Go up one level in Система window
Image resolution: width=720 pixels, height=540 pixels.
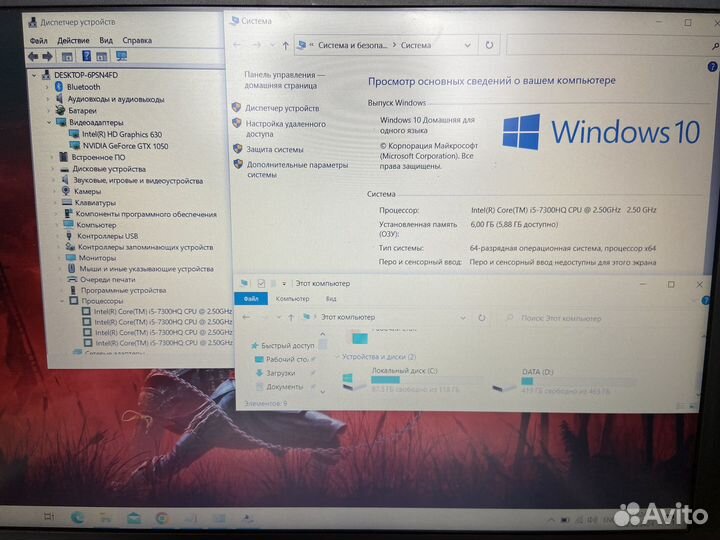285,45
